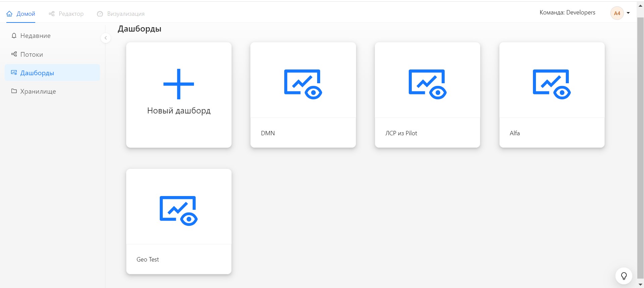The image size is (644, 288).
Task: Click the plus icon for new dashboard
Action: [179, 84]
